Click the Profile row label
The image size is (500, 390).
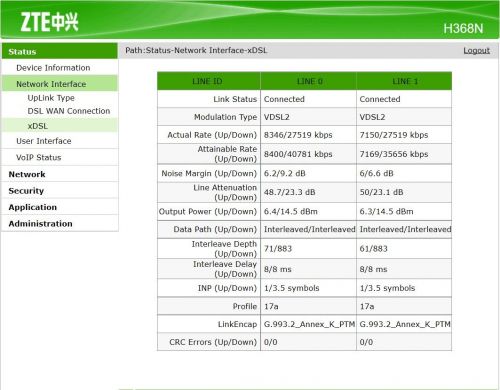click(x=245, y=306)
